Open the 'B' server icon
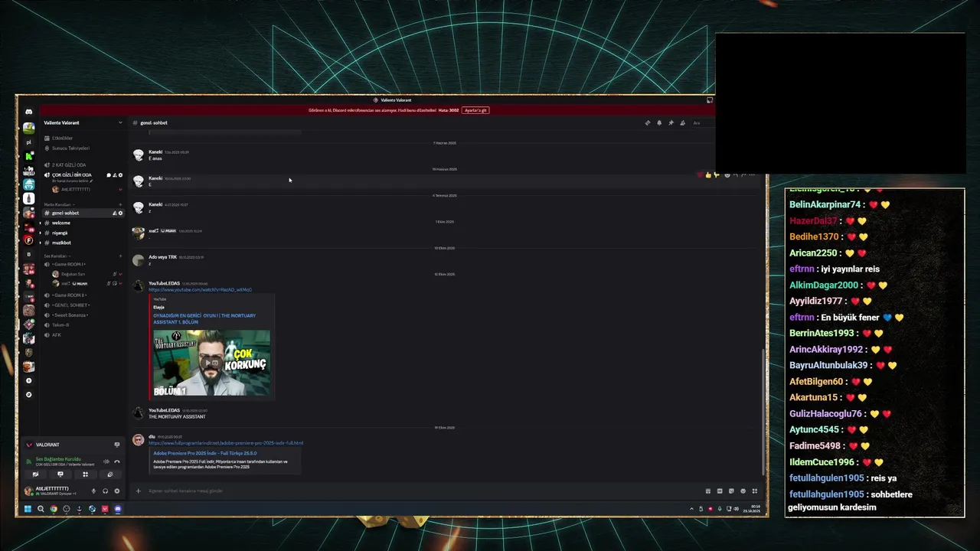 pyautogui.click(x=28, y=254)
